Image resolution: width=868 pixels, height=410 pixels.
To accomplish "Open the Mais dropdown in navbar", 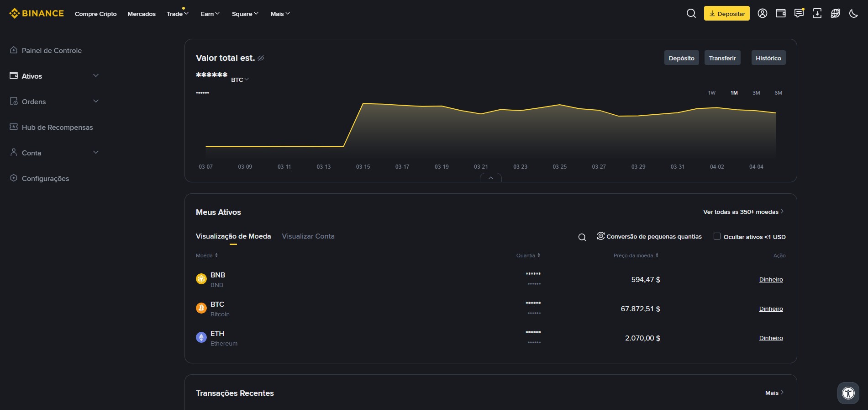I will pos(280,14).
